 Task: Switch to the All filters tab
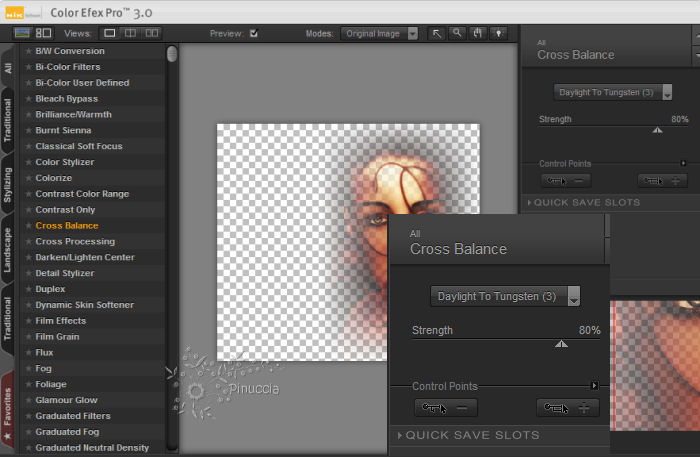[8, 68]
